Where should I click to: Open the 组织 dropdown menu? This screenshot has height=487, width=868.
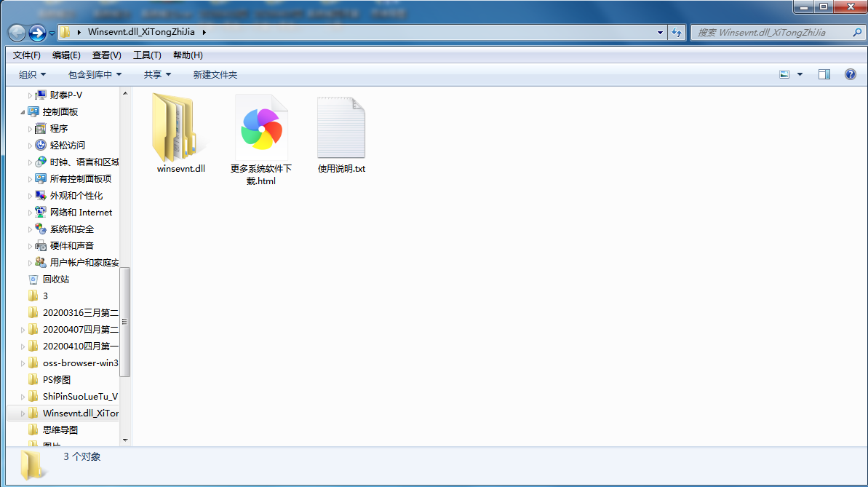click(x=32, y=74)
